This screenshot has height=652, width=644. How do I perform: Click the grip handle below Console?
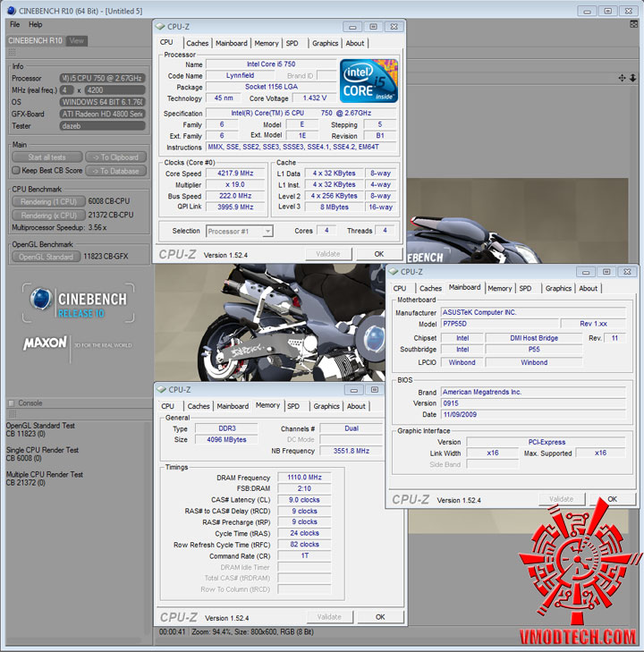tap(13, 414)
